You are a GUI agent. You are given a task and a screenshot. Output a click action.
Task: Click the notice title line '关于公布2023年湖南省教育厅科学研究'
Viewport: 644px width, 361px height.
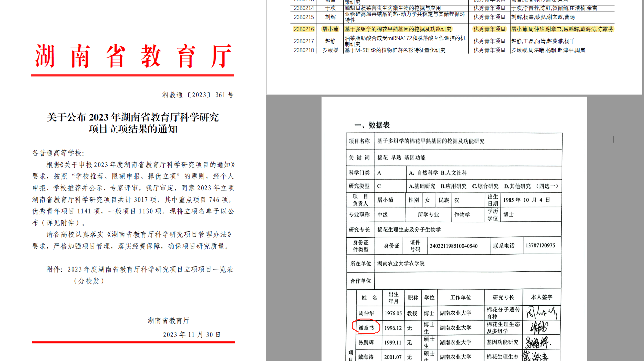133,117
